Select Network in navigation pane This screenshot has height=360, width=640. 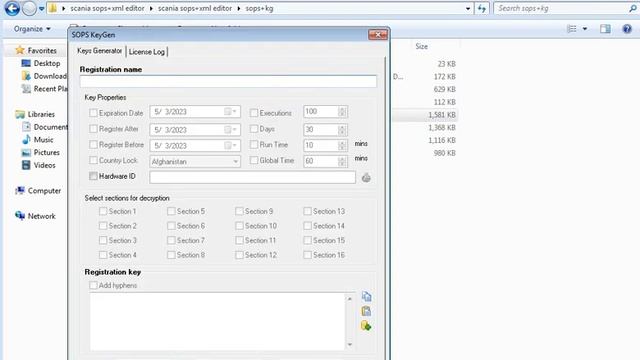(x=36, y=216)
